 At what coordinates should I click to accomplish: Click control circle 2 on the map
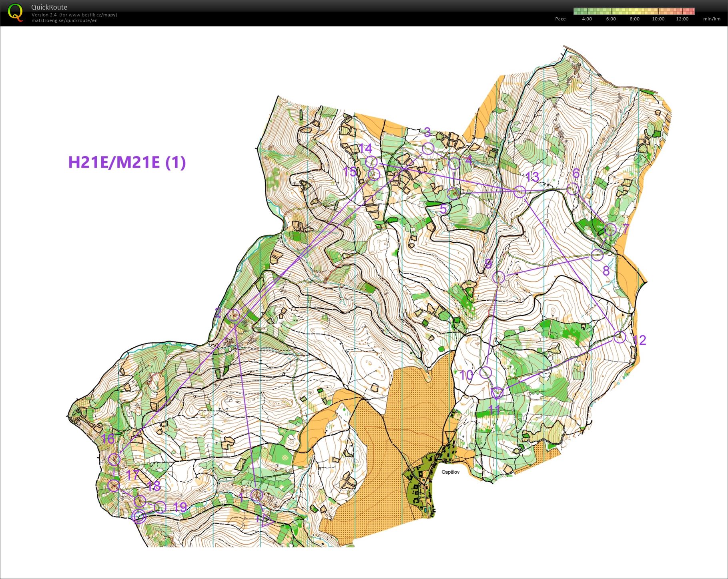point(233,315)
